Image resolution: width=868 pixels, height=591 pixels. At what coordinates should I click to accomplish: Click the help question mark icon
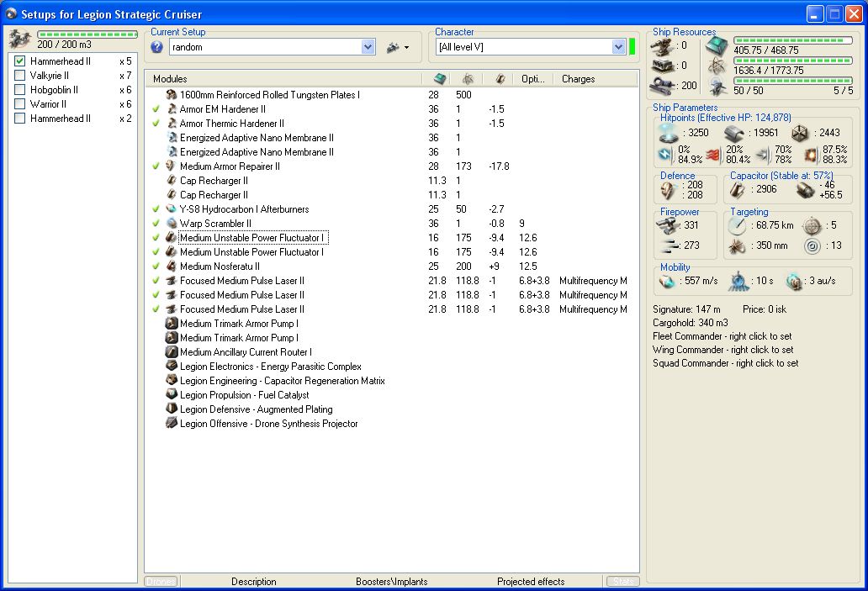[x=156, y=47]
